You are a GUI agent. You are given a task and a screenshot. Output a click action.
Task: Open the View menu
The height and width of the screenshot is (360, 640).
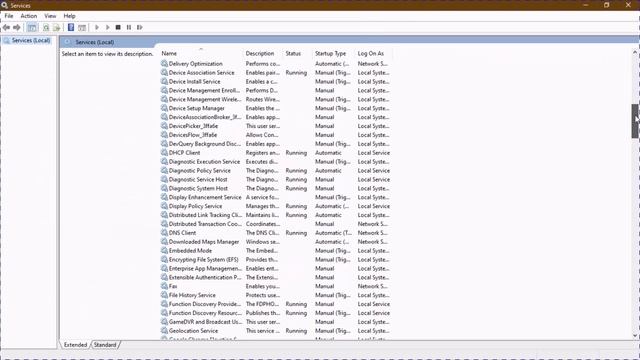coord(50,16)
